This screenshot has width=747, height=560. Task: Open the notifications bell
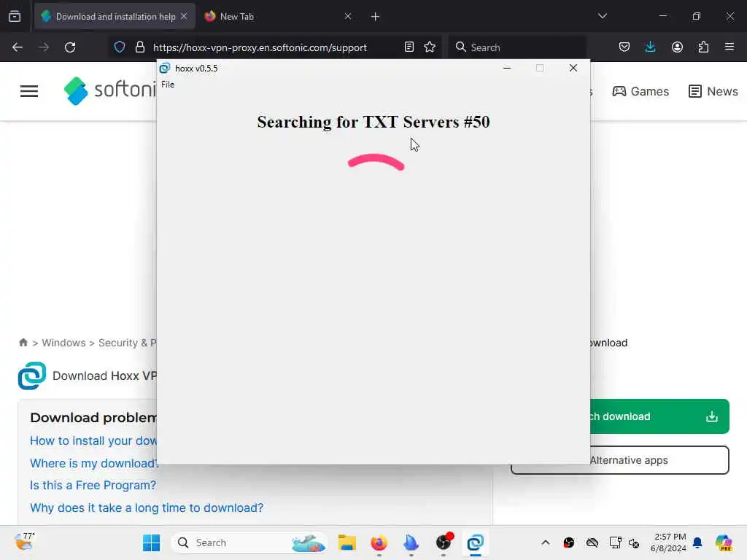click(x=697, y=542)
